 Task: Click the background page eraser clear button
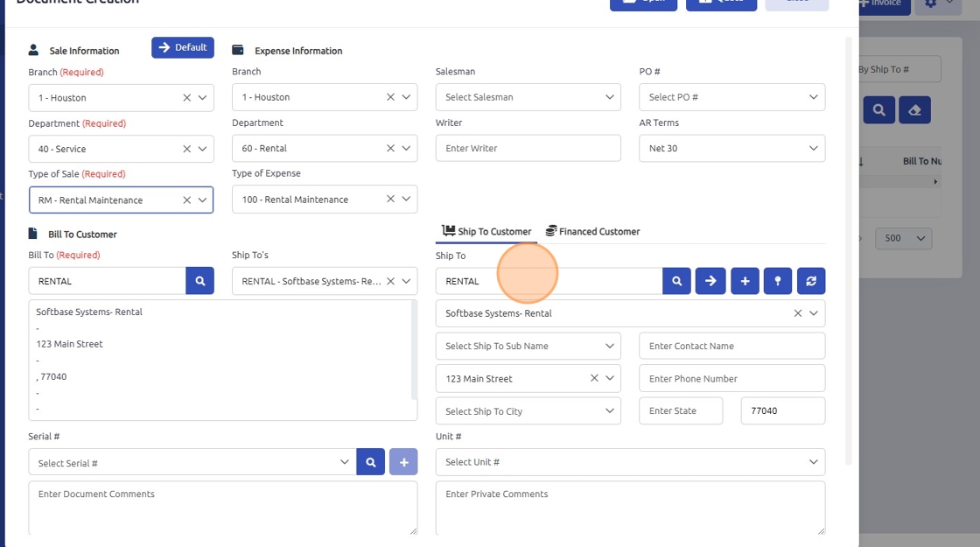915,110
